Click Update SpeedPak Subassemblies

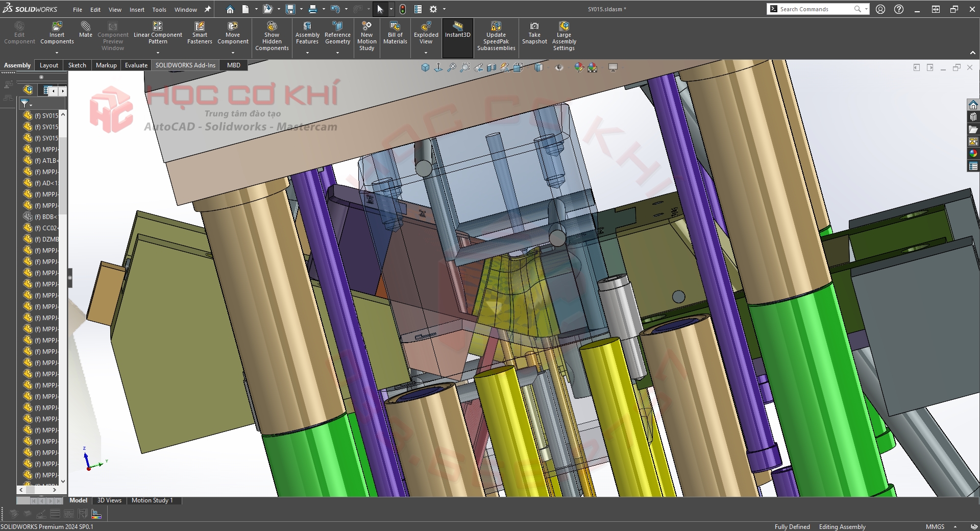tap(496, 36)
